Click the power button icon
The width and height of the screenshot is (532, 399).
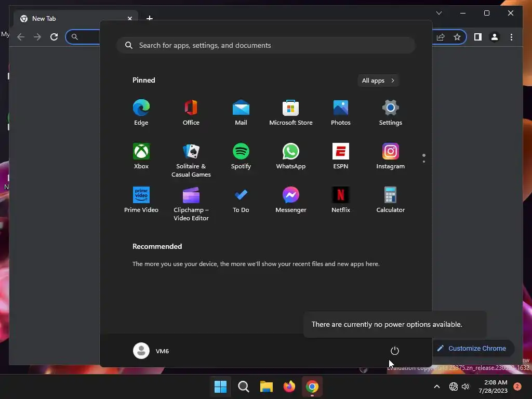click(x=395, y=351)
